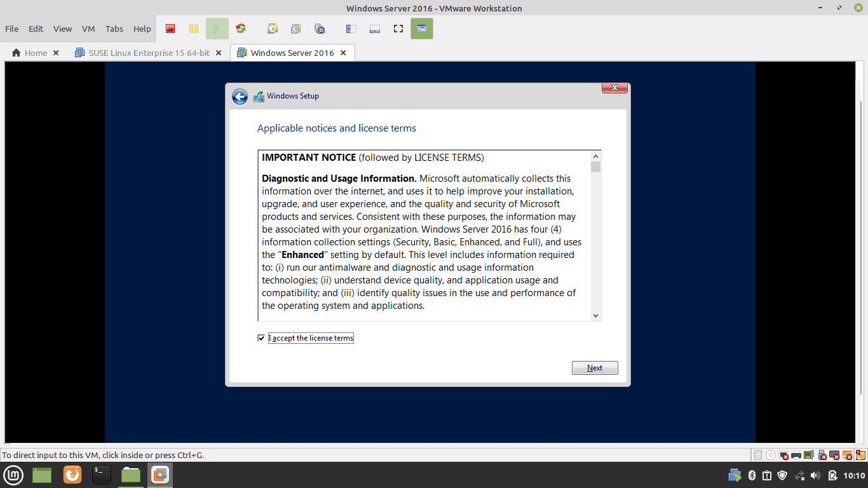This screenshot has width=868, height=488.
Task: Close the Windows Server 2016 tab
Action: [x=343, y=53]
